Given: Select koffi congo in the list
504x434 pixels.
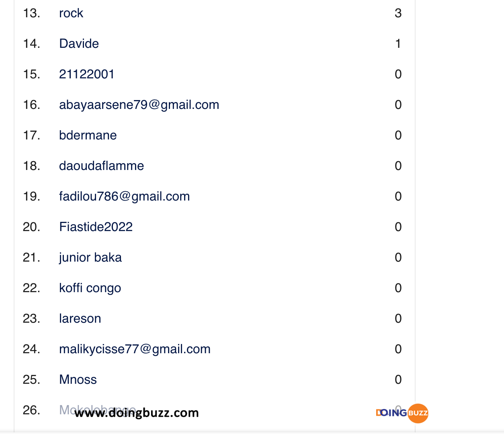Looking at the screenshot, I should [x=90, y=288].
